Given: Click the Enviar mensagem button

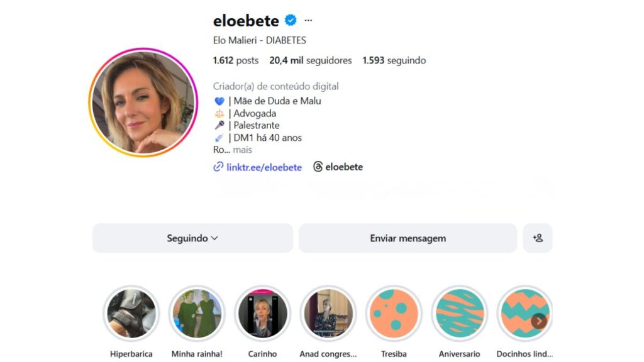Looking at the screenshot, I should 408,238.
